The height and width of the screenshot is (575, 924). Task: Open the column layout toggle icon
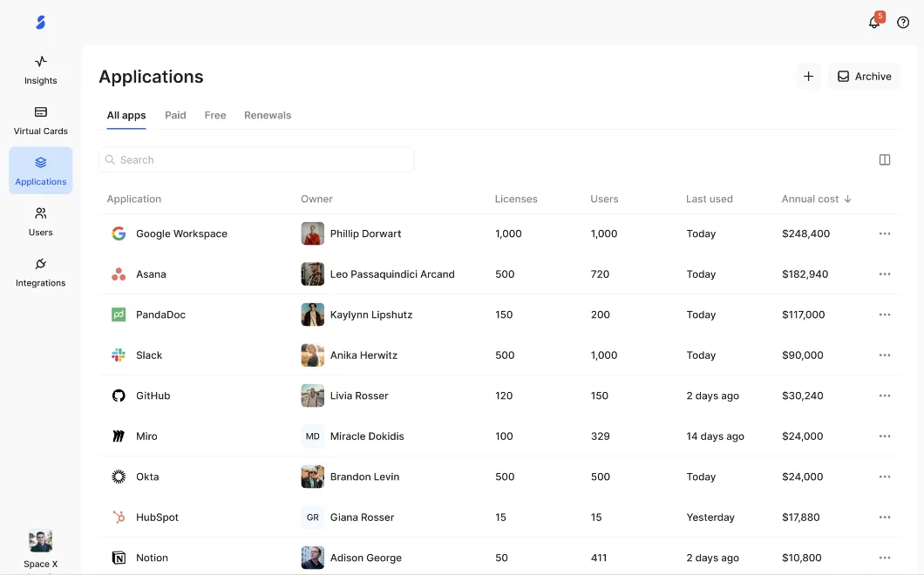(x=885, y=159)
